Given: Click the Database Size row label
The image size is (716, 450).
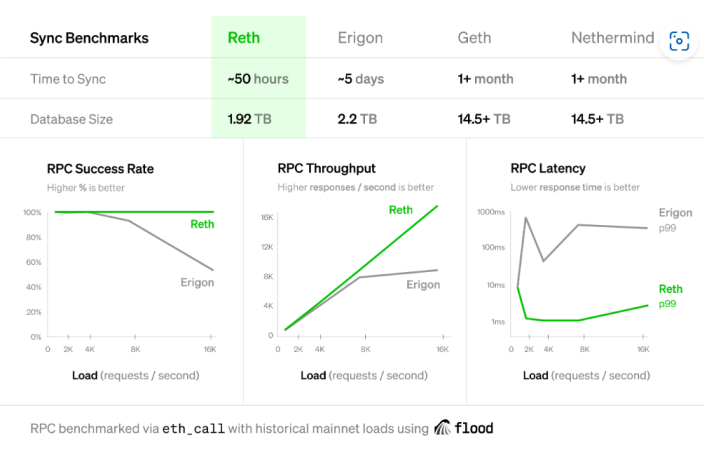Looking at the screenshot, I should point(72,119).
